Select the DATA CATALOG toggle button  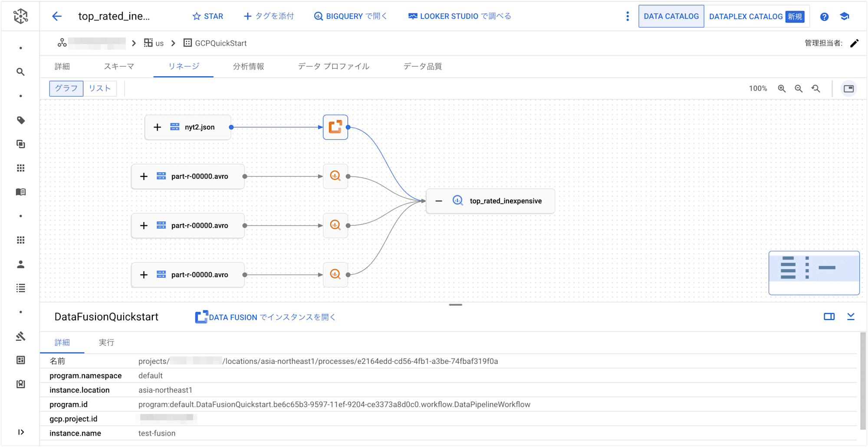pyautogui.click(x=671, y=16)
